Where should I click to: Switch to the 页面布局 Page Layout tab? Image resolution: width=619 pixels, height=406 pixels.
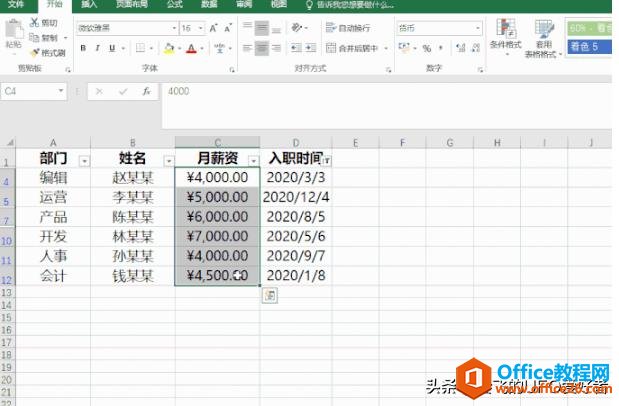click(x=132, y=4)
